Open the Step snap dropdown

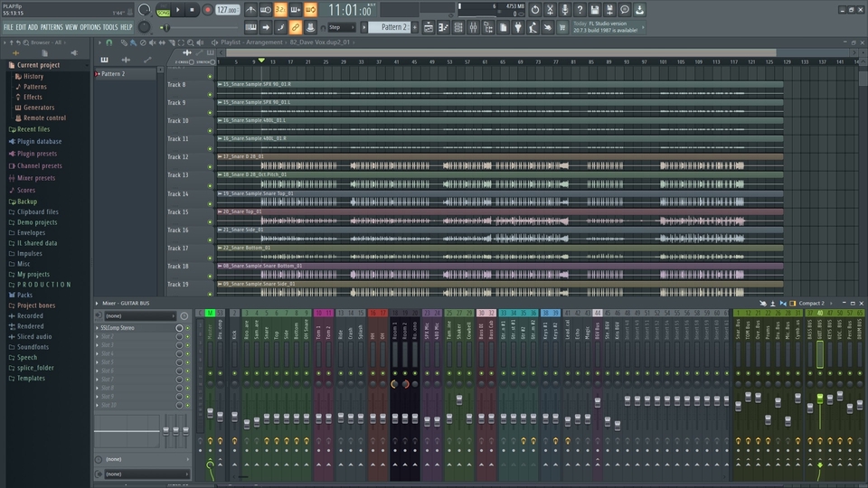point(341,27)
